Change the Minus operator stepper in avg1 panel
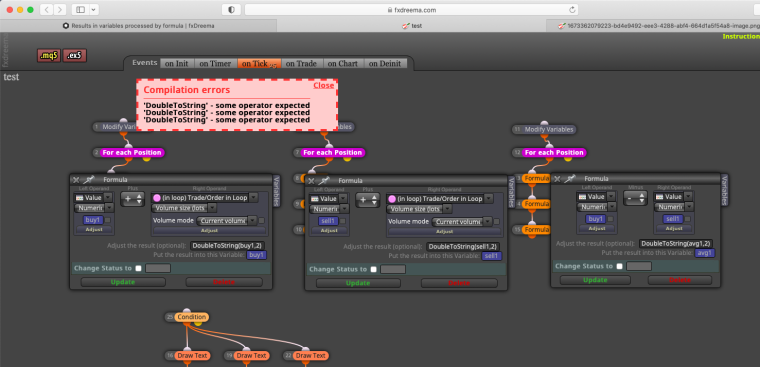 pyautogui.click(x=635, y=198)
